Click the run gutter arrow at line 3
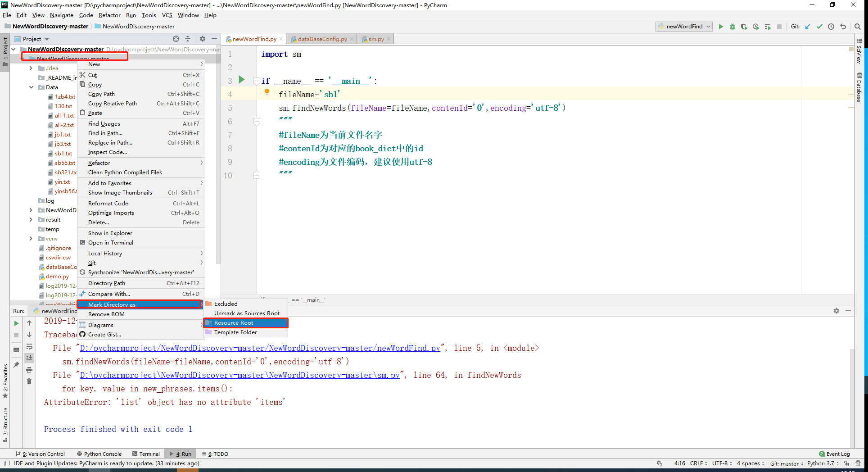The image size is (868, 472). click(241, 80)
